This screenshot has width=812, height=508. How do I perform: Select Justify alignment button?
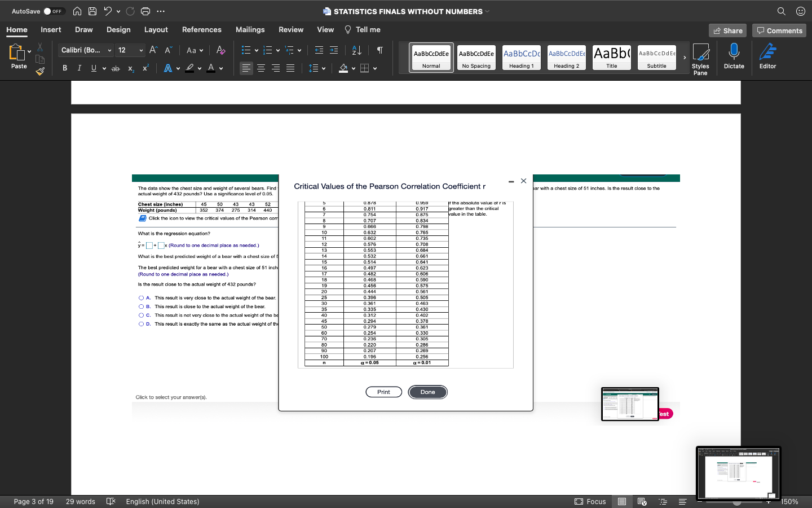290,68
